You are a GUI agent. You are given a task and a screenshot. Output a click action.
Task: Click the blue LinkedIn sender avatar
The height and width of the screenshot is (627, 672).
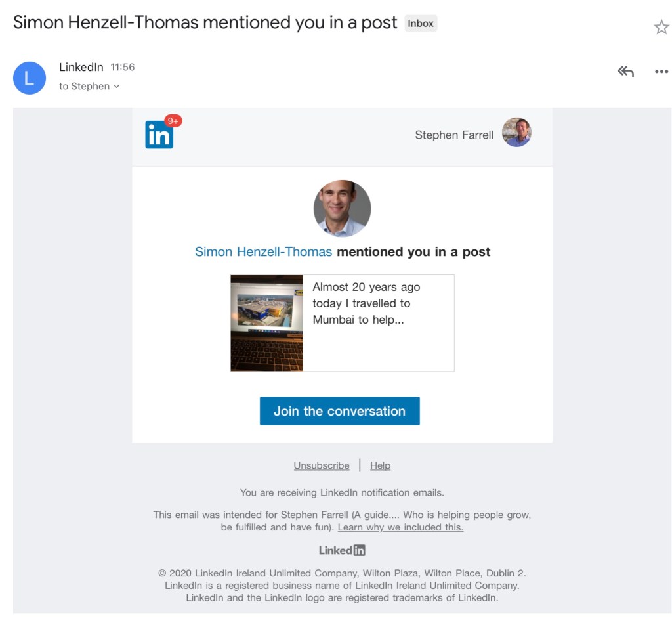pyautogui.click(x=30, y=78)
